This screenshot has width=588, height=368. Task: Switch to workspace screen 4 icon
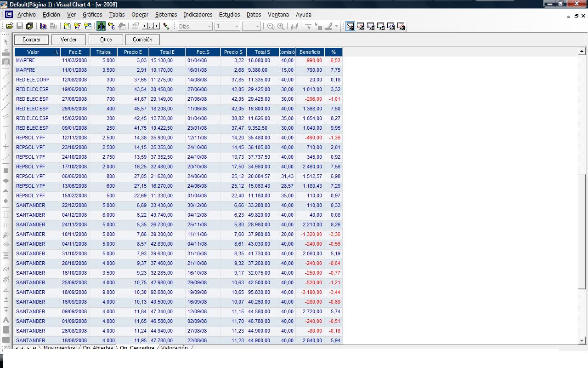[381, 26]
